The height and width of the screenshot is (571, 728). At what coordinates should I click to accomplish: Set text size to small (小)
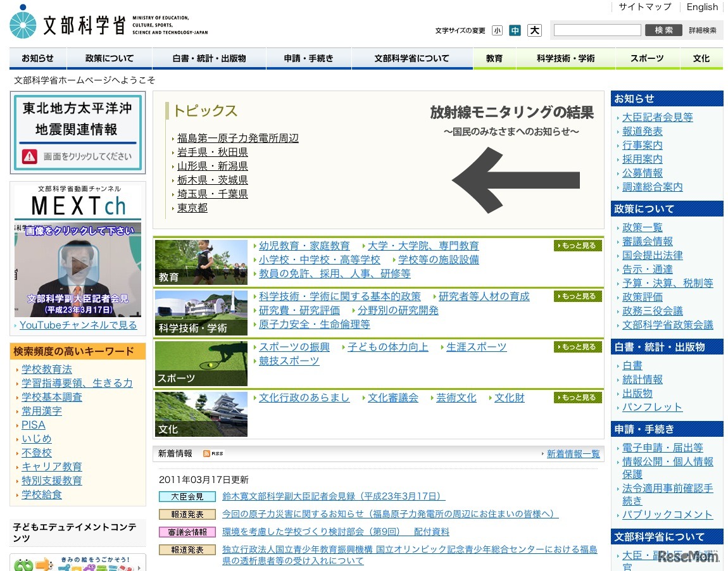click(x=497, y=30)
